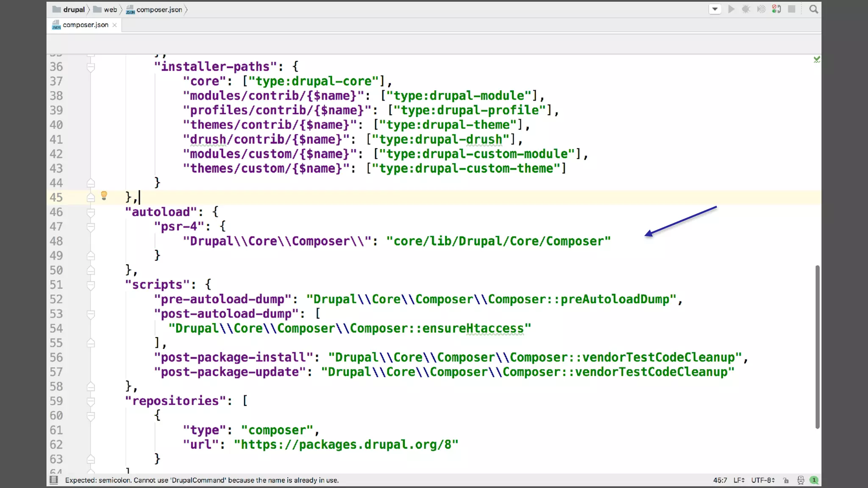Open the green event log notification bubble

[814, 480]
